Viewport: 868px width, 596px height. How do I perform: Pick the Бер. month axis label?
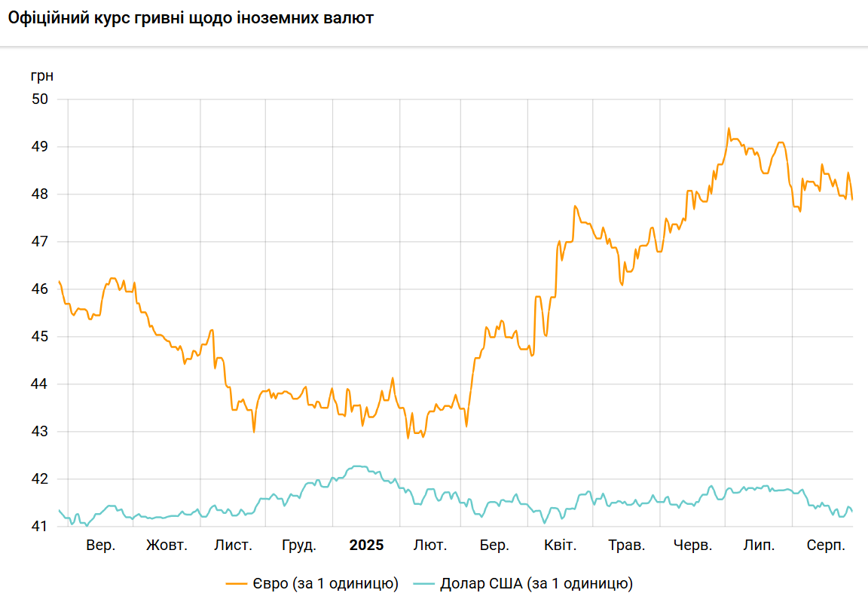pos(494,546)
